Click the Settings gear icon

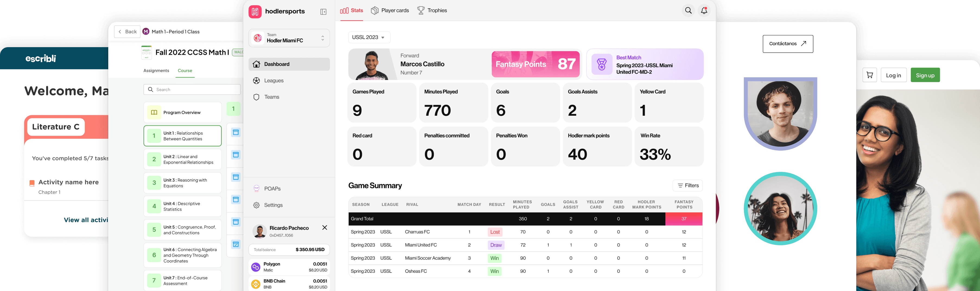(256, 205)
